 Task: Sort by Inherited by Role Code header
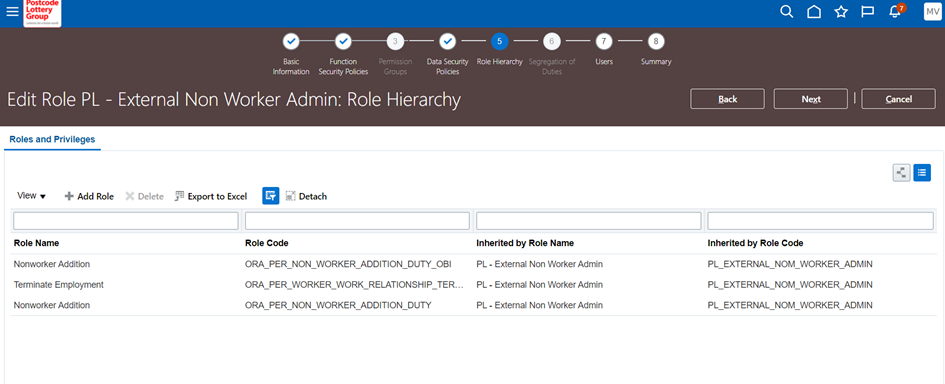(755, 243)
